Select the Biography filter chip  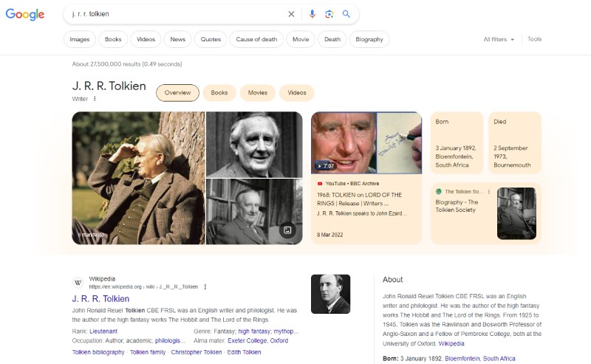(x=369, y=39)
